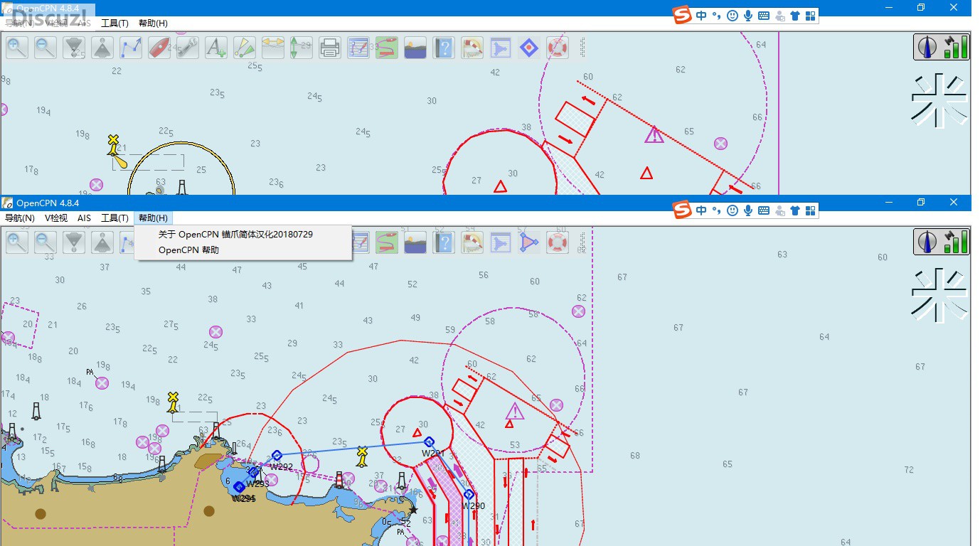The width and height of the screenshot is (980, 546).
Task: Click the compass icon in top window
Action: click(927, 47)
